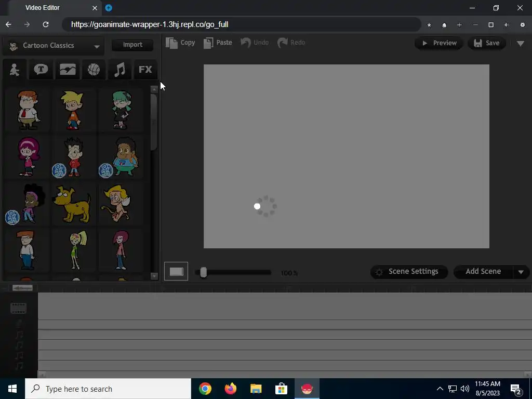Image resolution: width=532 pixels, height=399 pixels.
Task: Click the taskbar search box
Action: click(x=108, y=389)
